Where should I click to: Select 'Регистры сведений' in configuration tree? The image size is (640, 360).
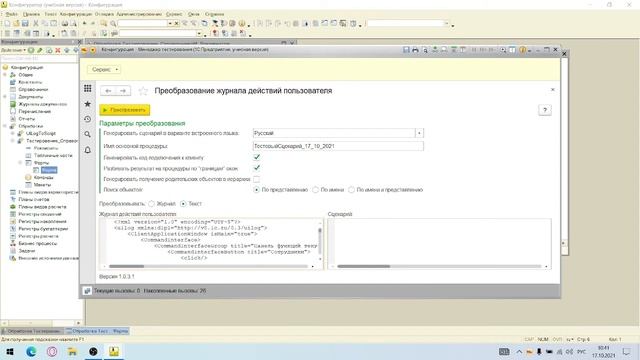40,214
